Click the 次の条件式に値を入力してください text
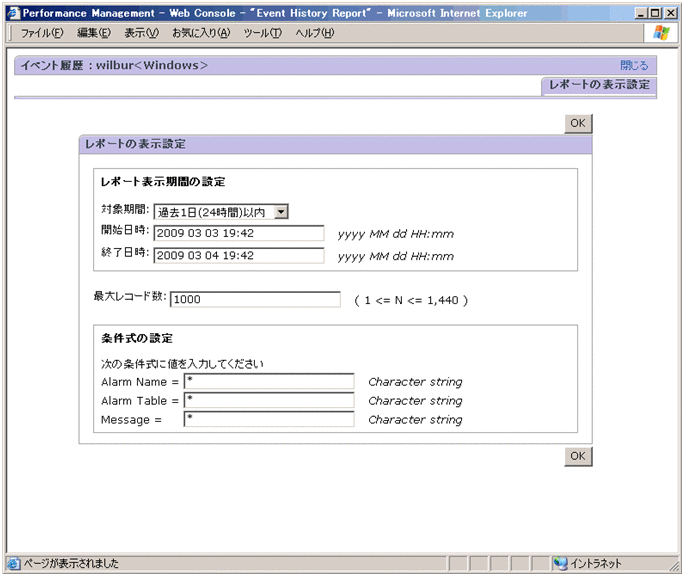Viewport: 685px width, 577px height. [182, 364]
